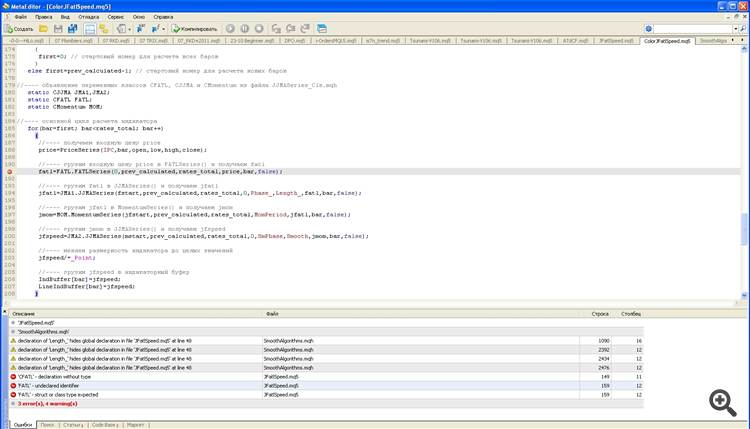Switch to the ColorJFatlSpeed.mq5 tab
750x429 pixels.
coord(667,41)
